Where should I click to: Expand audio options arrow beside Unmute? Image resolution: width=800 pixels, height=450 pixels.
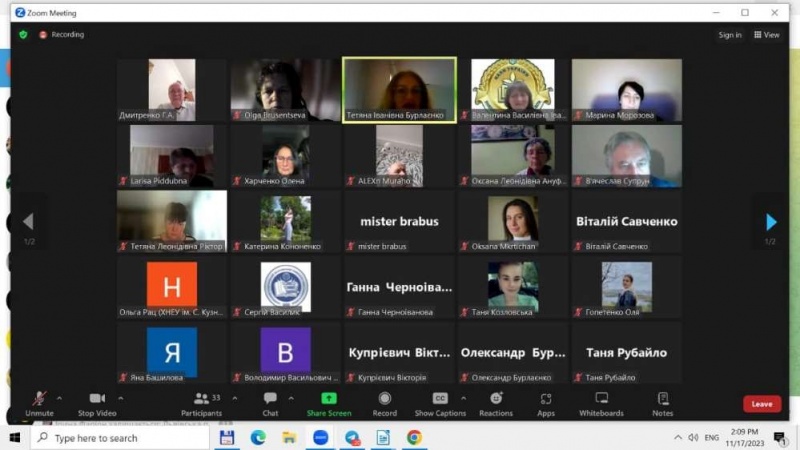[59, 397]
